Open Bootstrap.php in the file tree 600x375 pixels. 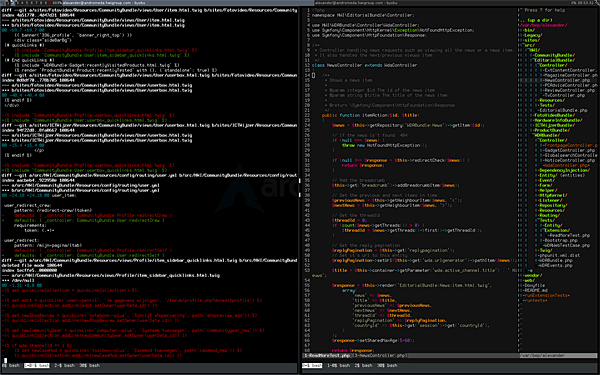tap(561, 240)
